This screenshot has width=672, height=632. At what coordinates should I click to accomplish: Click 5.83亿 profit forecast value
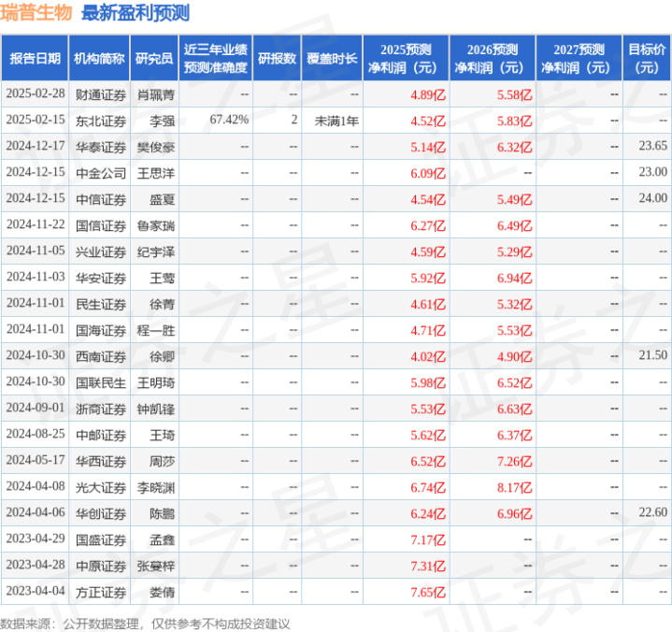point(514,122)
